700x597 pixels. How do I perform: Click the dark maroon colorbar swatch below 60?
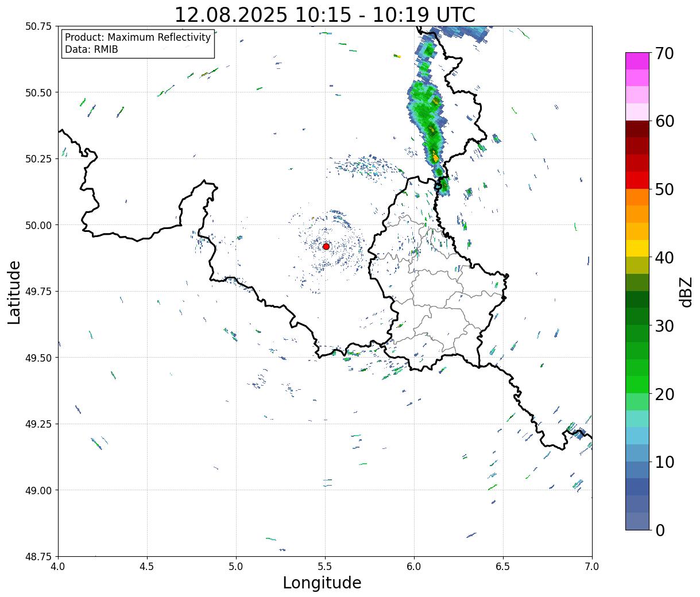637,129
